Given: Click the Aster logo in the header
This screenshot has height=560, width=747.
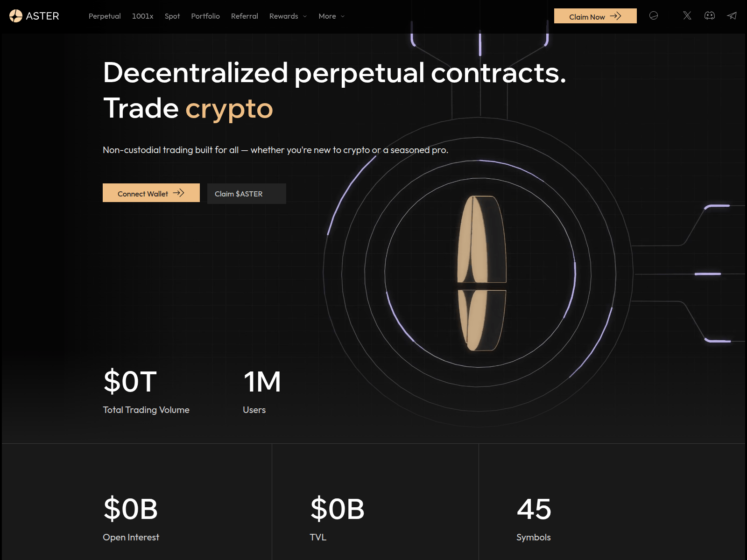Looking at the screenshot, I should pos(35,16).
